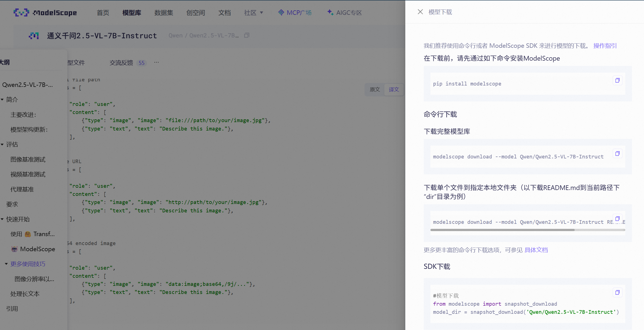Copy the SDK snapshot_download code snippet

(617, 292)
